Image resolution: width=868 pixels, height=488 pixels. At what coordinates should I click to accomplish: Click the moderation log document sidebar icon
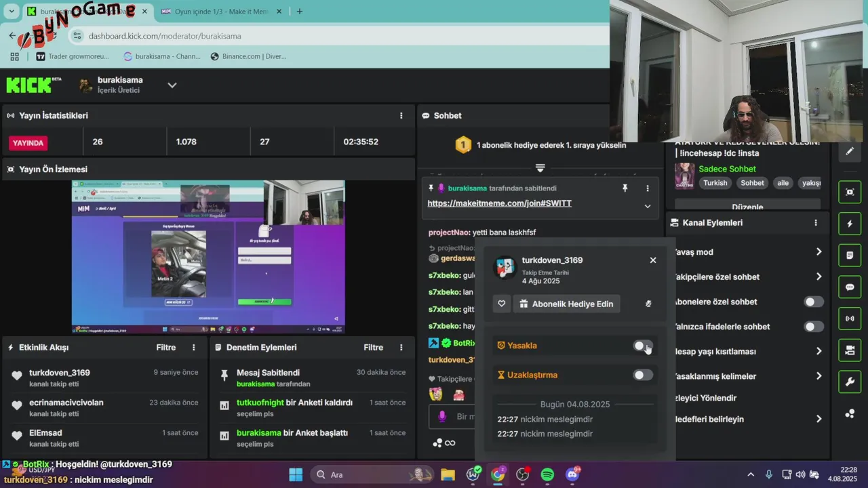[x=850, y=256]
